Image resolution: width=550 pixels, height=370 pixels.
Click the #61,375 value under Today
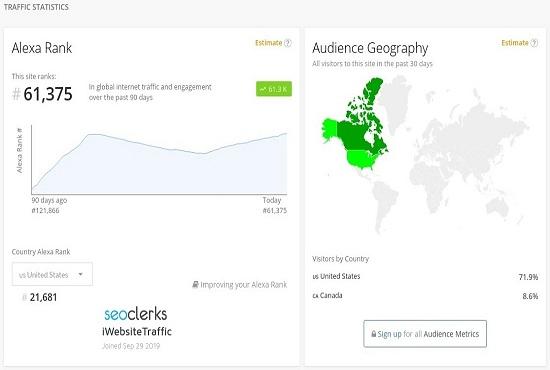[275, 210]
